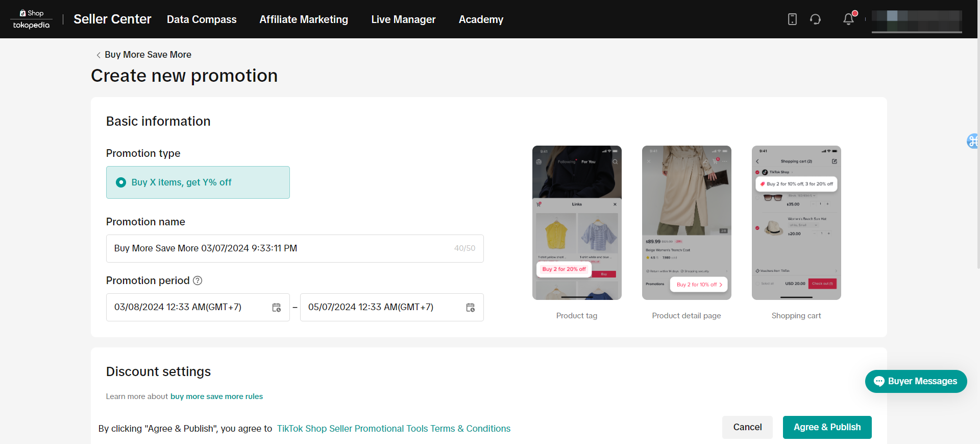
Task: Open the start date calendar icon
Action: click(276, 308)
